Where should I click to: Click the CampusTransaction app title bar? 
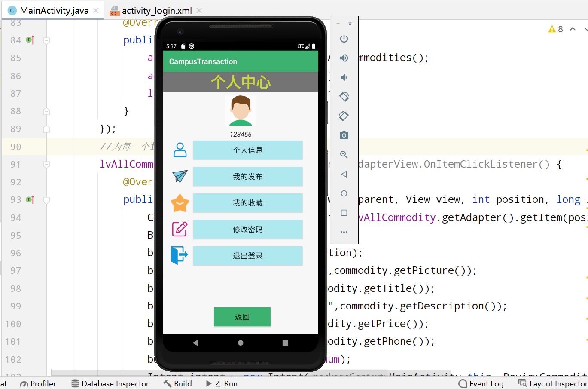(x=241, y=61)
